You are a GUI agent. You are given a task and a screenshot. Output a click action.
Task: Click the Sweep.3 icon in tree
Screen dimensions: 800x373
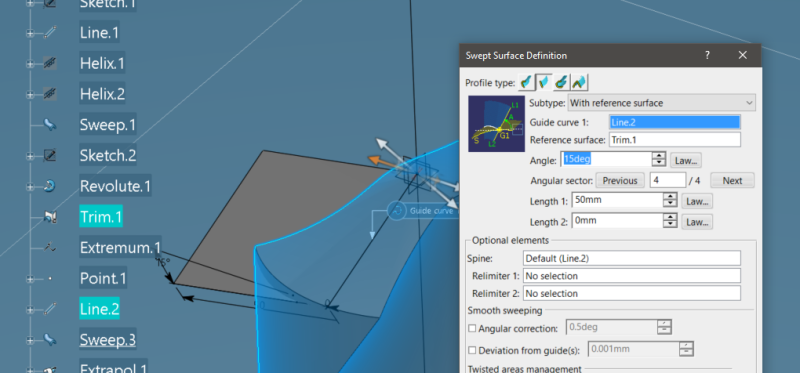pyautogui.click(x=49, y=339)
